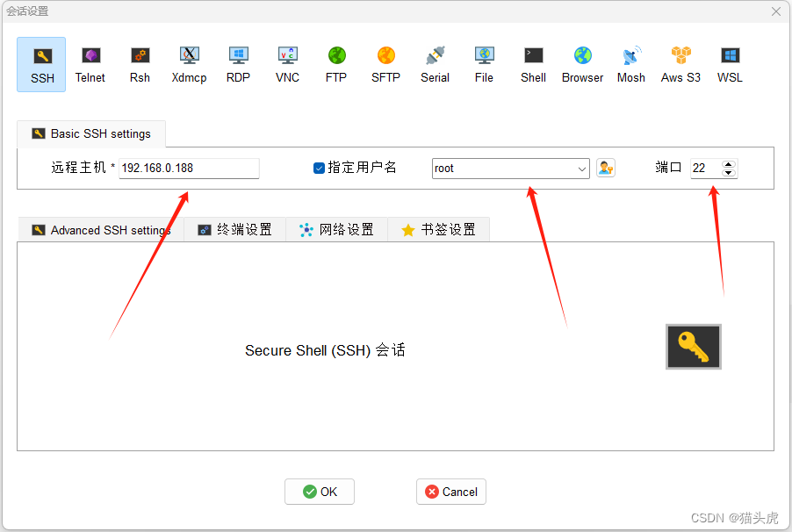Open the credentials manager user icon
The height and width of the screenshot is (532, 792).
click(605, 168)
